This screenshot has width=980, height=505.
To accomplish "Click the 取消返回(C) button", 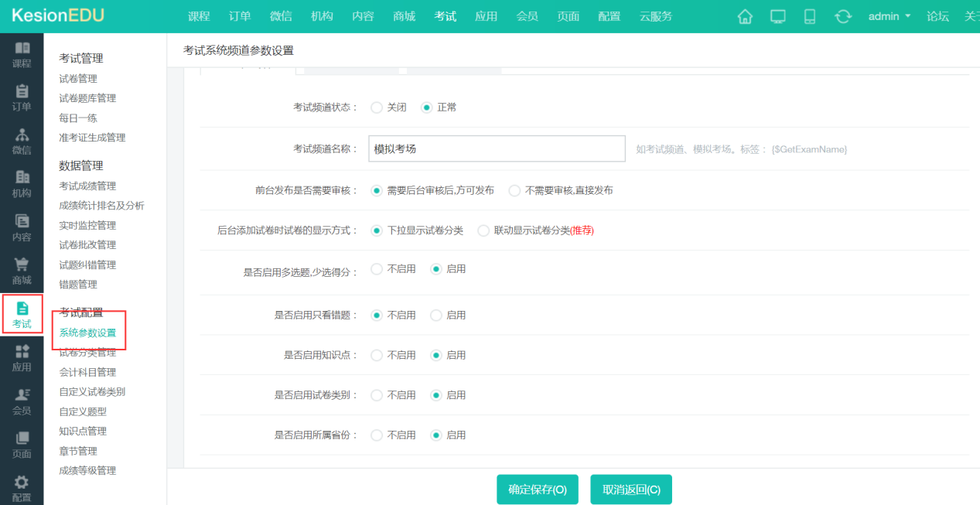I will click(631, 489).
